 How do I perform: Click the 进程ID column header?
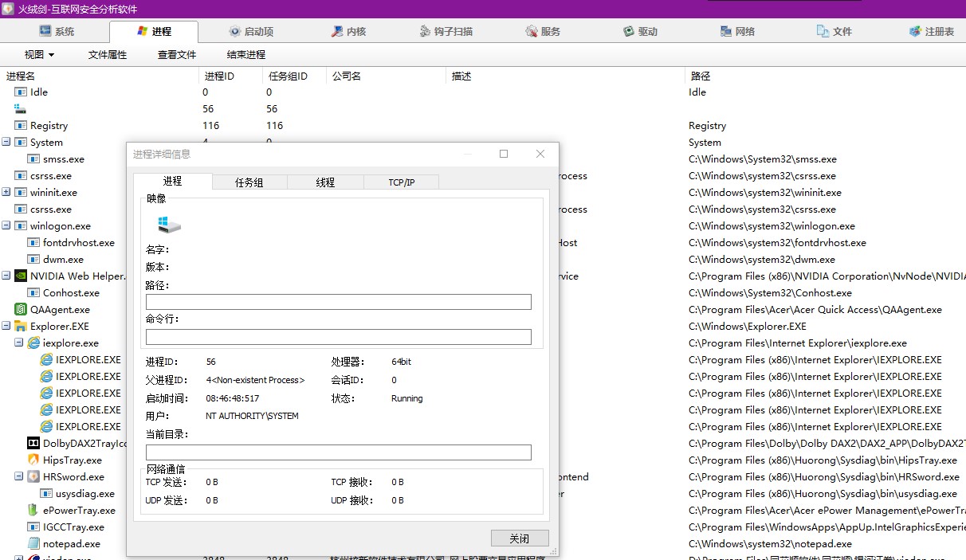[220, 76]
